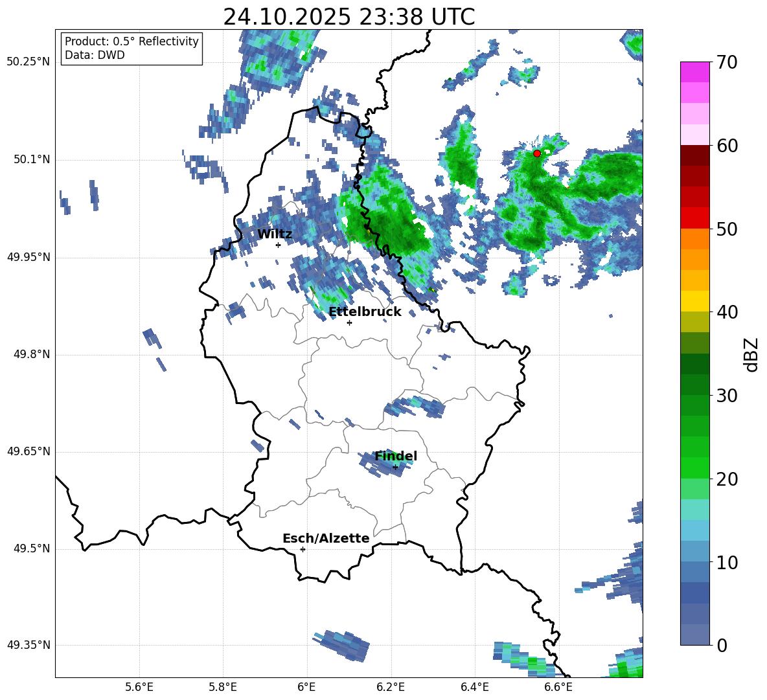Click the 5.6°E longitude label
The height and width of the screenshot is (700, 767).
point(139,687)
